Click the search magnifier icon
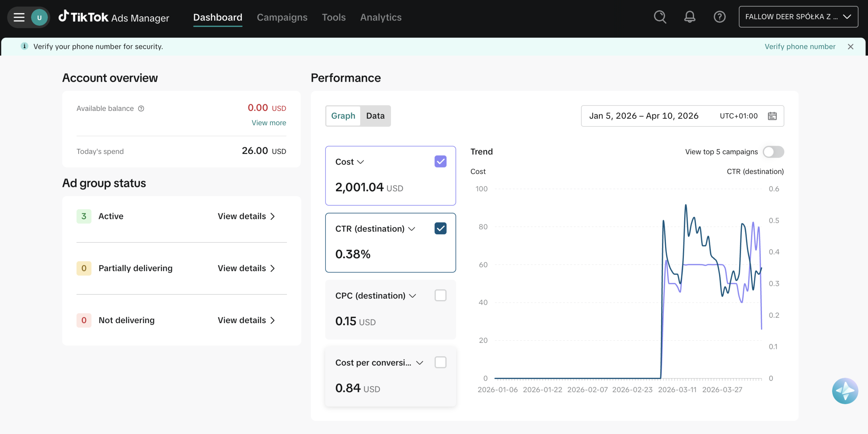868x434 pixels. (x=660, y=17)
